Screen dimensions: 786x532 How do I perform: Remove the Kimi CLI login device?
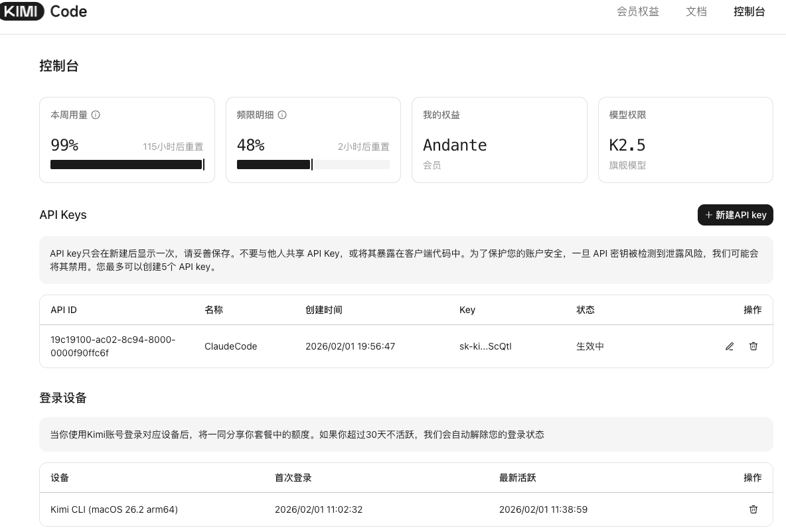[753, 509]
